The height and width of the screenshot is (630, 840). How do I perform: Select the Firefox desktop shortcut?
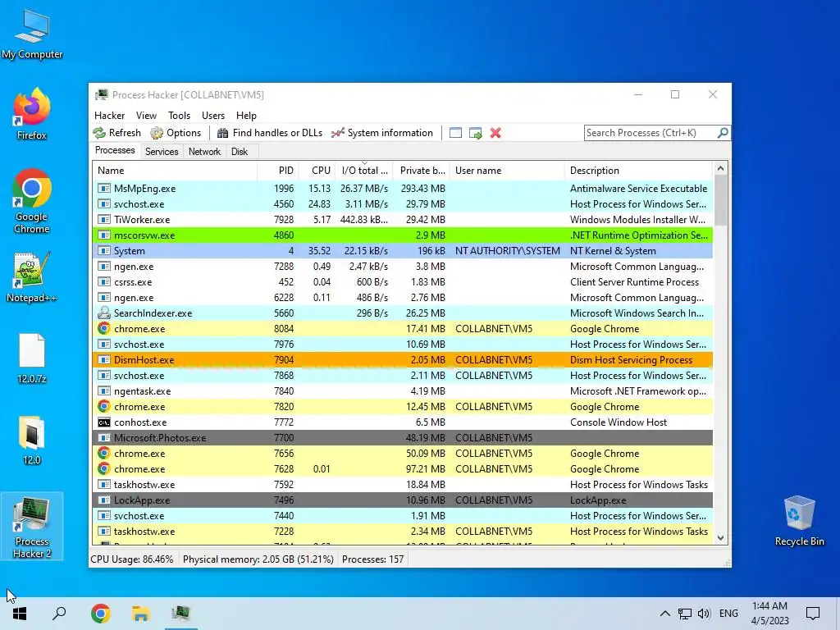pyautogui.click(x=32, y=114)
